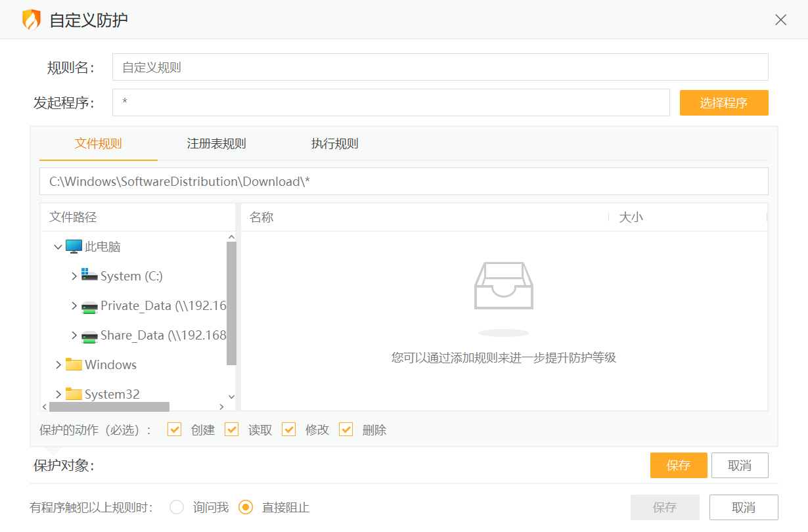Image resolution: width=808 pixels, height=532 pixels.
Task: Uncheck the 读取 protection action
Action: (232, 430)
